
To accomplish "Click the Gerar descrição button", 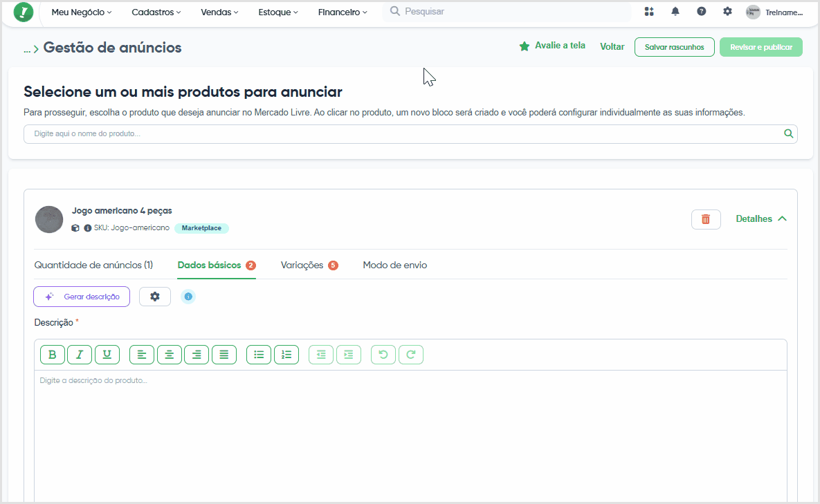I will [82, 297].
